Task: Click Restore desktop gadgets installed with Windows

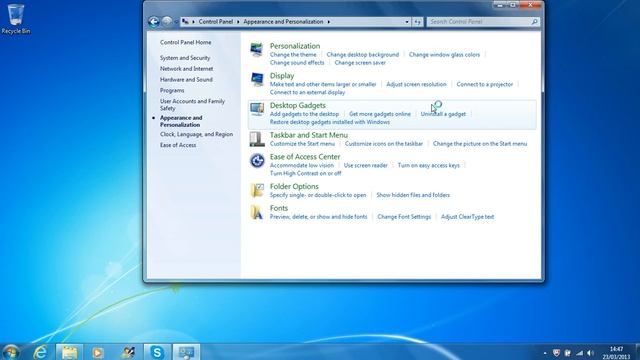Action: click(330, 122)
